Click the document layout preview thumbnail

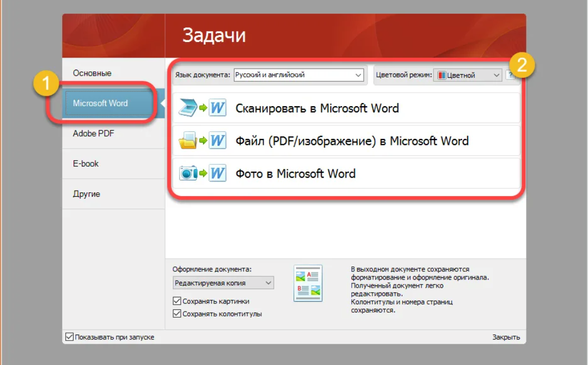(308, 283)
